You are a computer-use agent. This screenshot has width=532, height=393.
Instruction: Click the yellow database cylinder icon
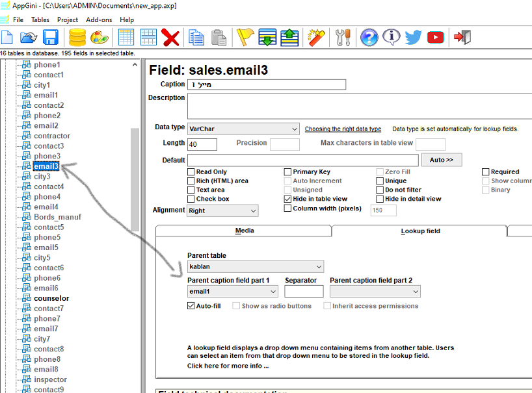pyautogui.click(x=77, y=37)
